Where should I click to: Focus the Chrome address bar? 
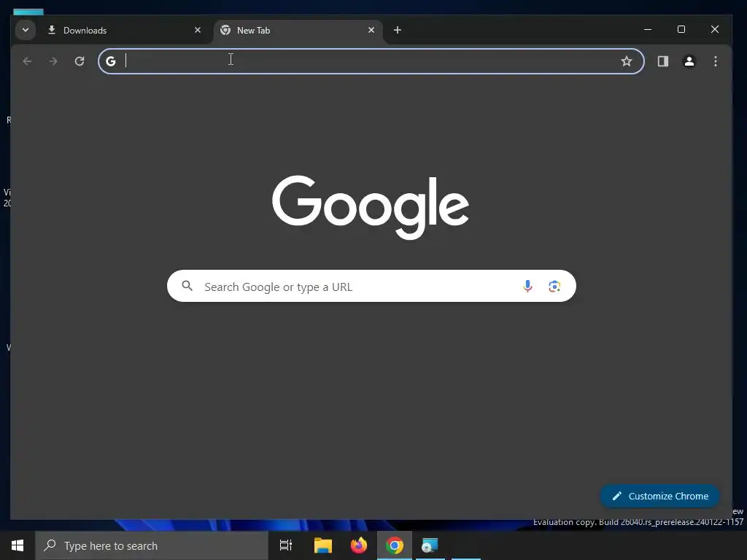[x=371, y=61]
